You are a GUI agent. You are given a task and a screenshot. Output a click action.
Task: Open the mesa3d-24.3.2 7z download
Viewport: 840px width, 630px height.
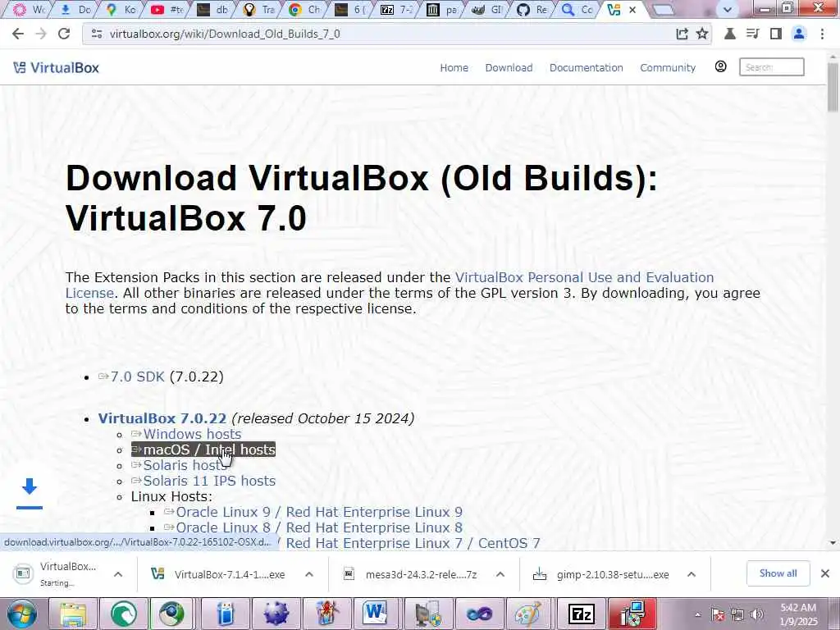coord(412,574)
